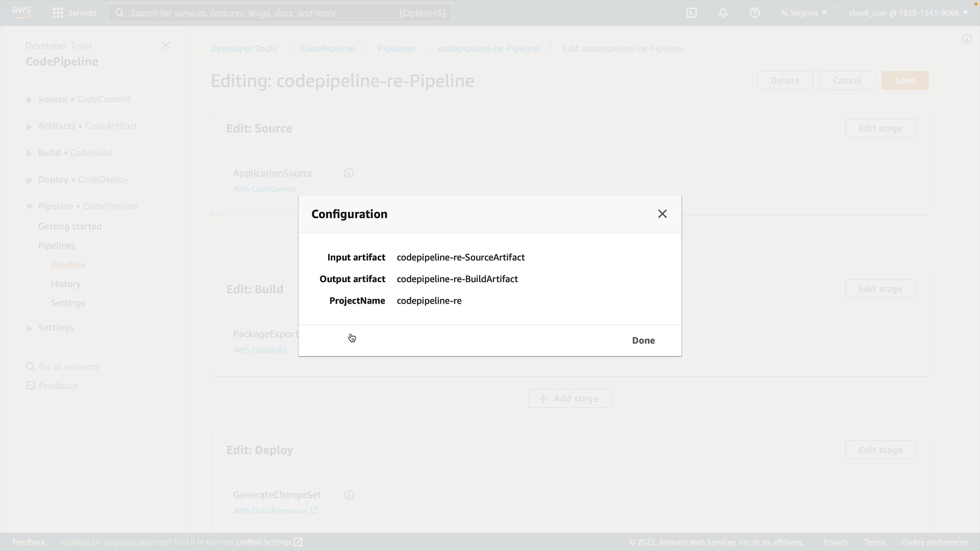Collapse the Pipeline CodePipeline section
This screenshot has height=551, width=980.
[x=30, y=207]
